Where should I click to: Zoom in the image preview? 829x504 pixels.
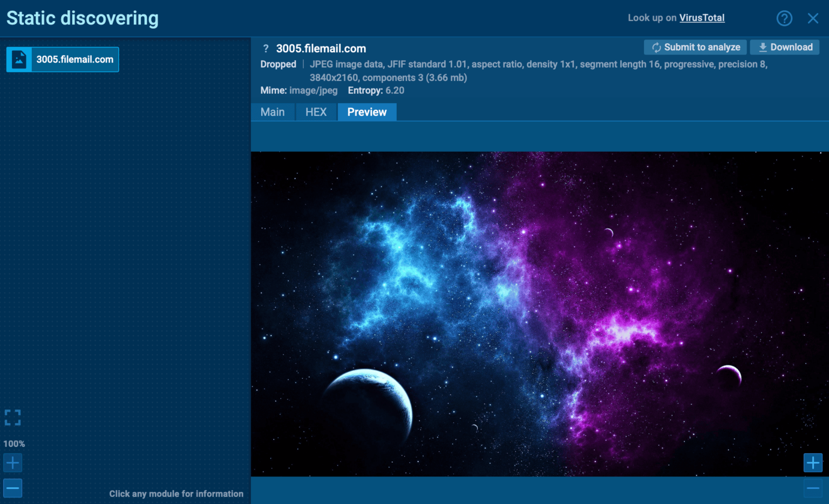[813, 462]
